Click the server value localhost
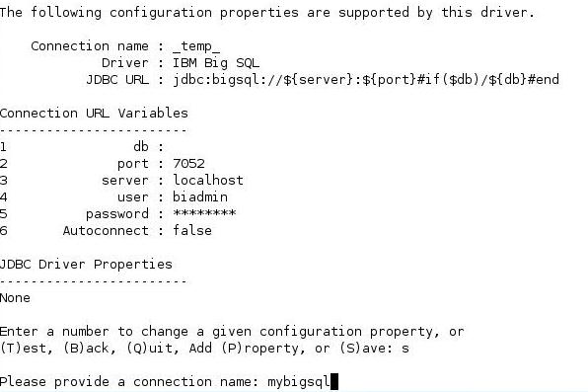Screen dimensions: 588x392 (x=208, y=181)
